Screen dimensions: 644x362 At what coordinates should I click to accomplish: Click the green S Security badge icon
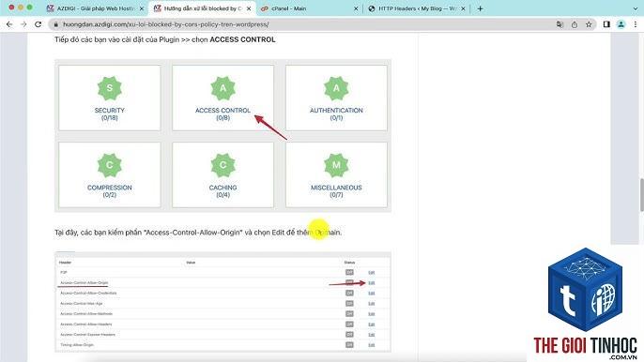click(110, 88)
